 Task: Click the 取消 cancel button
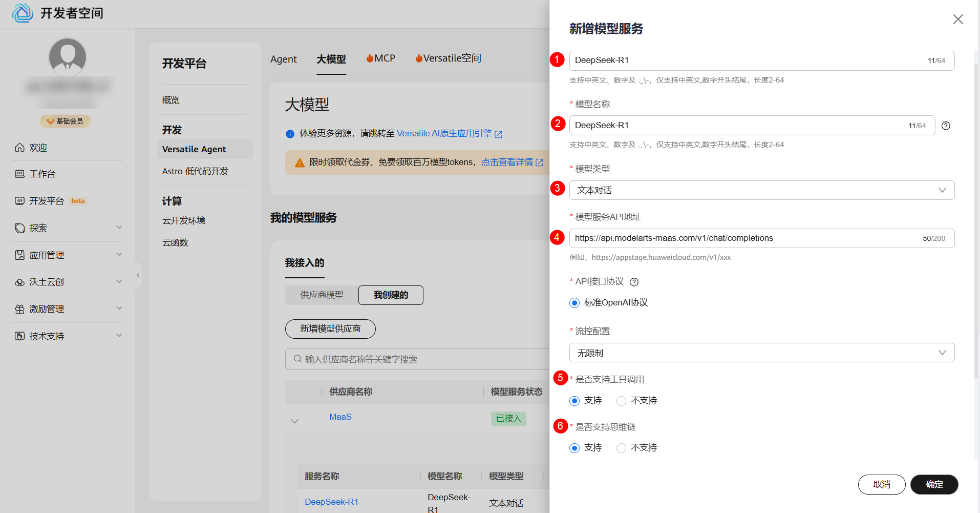click(x=882, y=484)
